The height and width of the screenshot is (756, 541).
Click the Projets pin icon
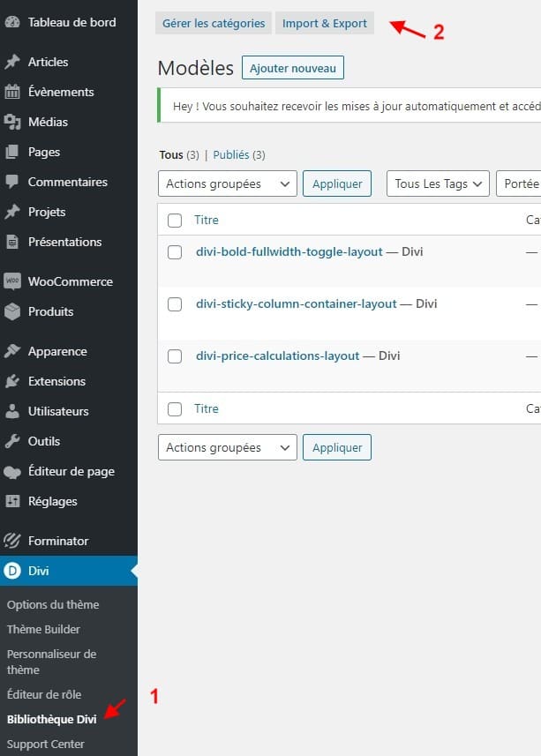pos(12,212)
